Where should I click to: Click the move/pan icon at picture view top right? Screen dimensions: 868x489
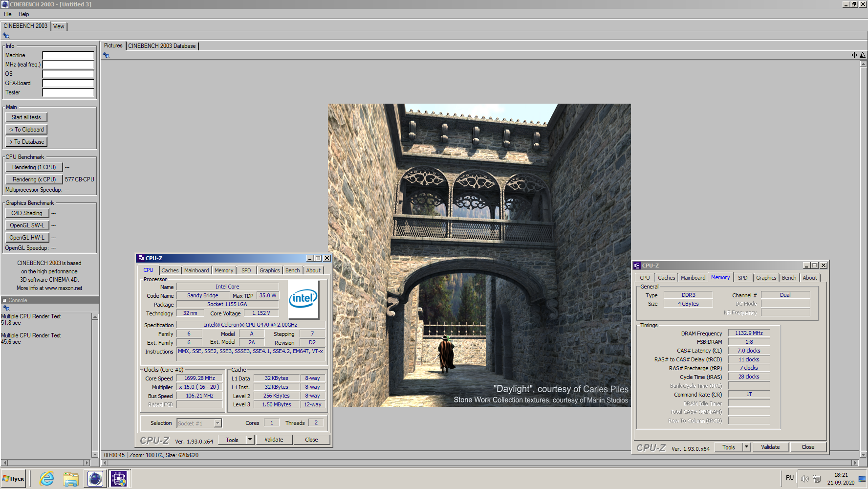(x=854, y=55)
